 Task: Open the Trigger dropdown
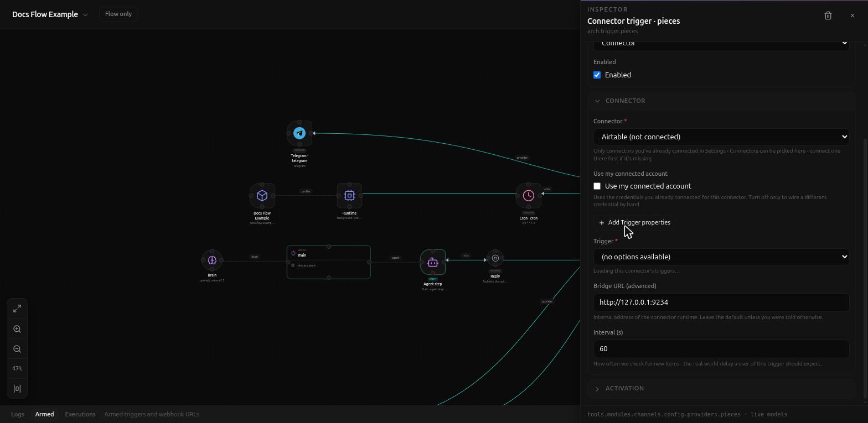pos(721,257)
